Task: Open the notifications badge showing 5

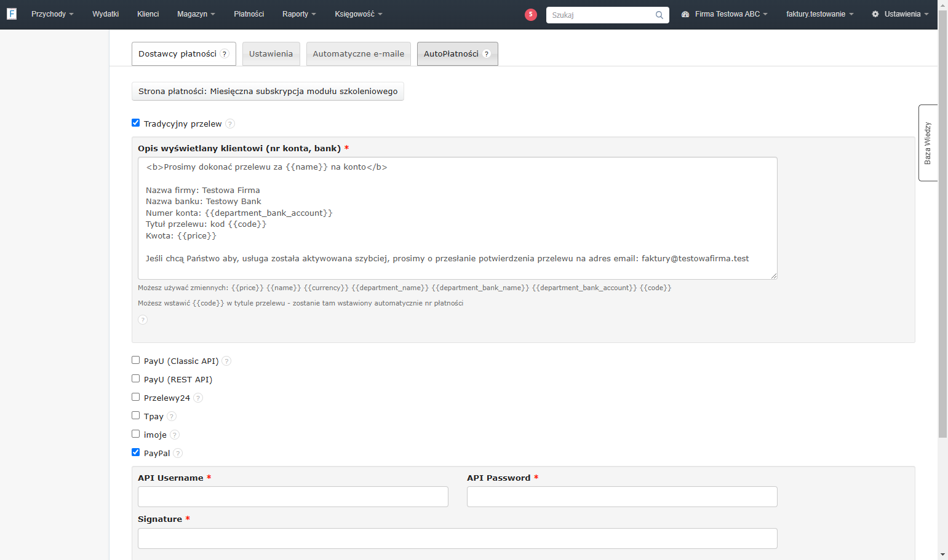Action: 531,15
